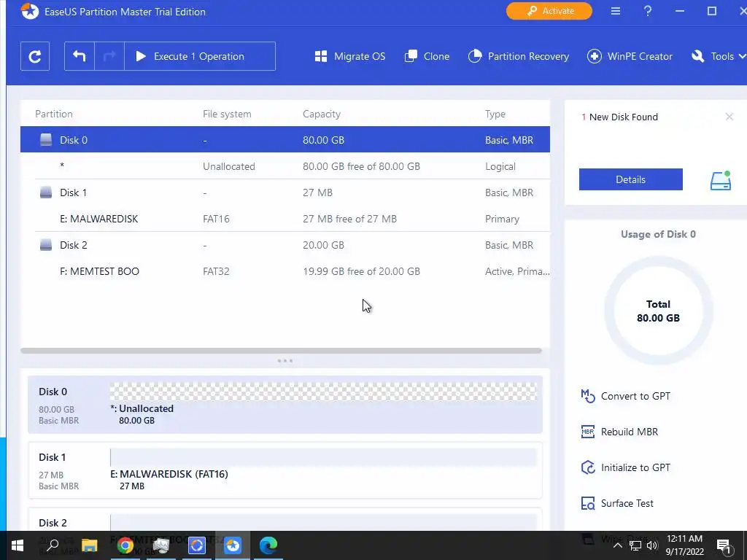Click the three-dot panel splitter handle
747x560 pixels.
click(285, 361)
